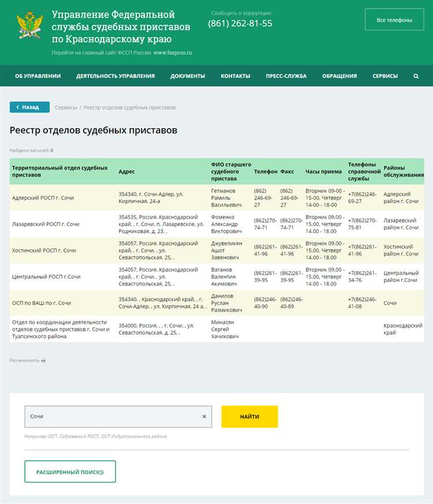Go to КОНТАКТЫ menu item
433x504 pixels.
tap(236, 76)
